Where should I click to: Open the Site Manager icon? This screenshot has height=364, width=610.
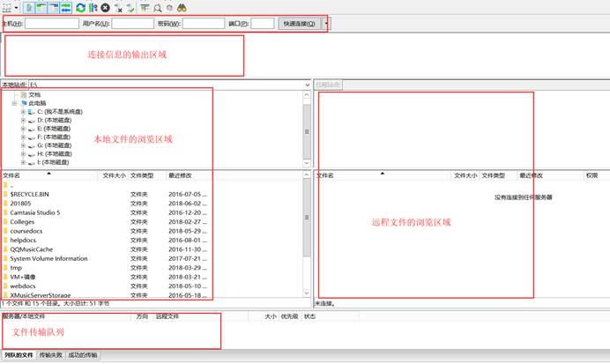click(8, 7)
